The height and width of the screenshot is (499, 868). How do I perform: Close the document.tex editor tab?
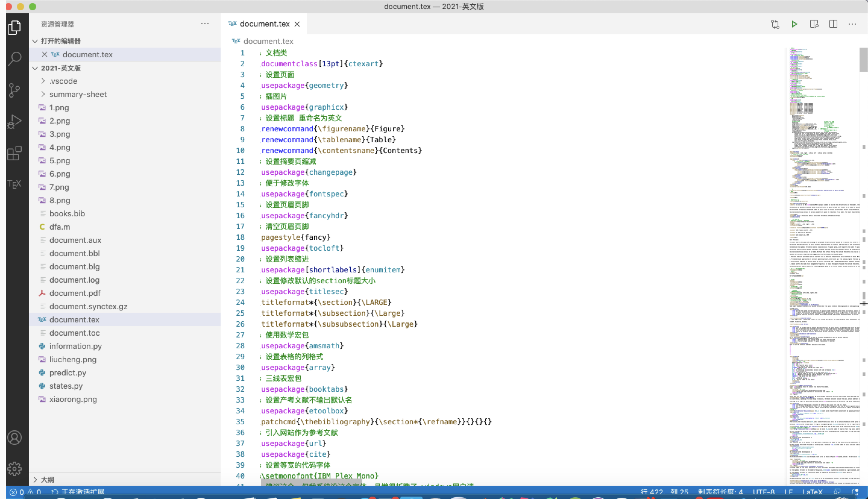(x=297, y=24)
